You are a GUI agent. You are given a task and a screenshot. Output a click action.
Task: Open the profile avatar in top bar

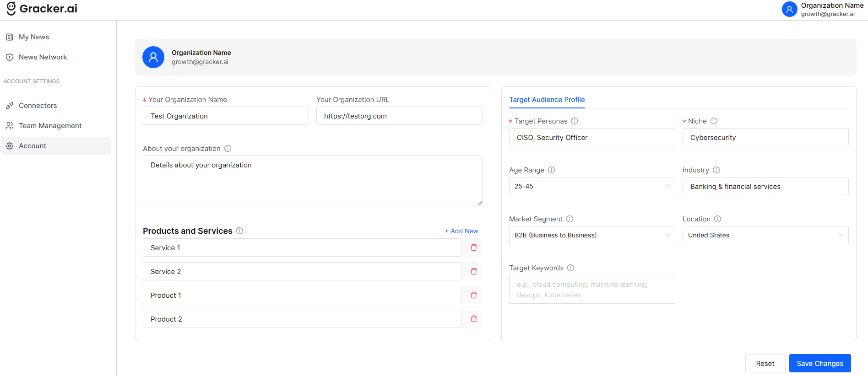(x=790, y=9)
